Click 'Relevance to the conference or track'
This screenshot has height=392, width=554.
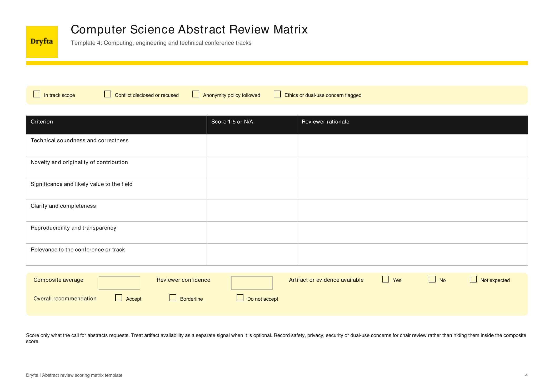pyautogui.click(x=78, y=250)
